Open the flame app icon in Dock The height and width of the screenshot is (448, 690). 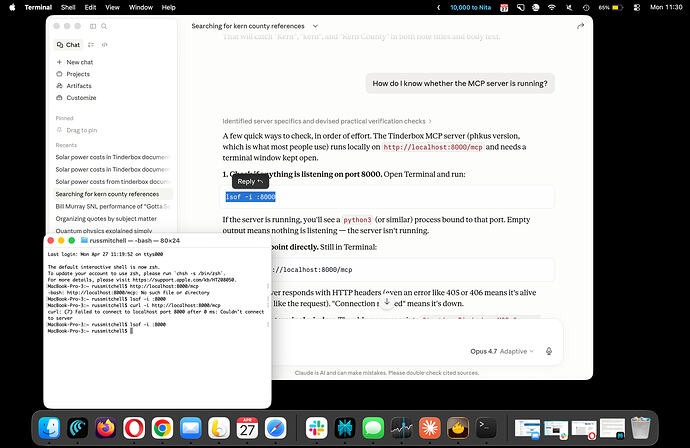click(x=458, y=428)
